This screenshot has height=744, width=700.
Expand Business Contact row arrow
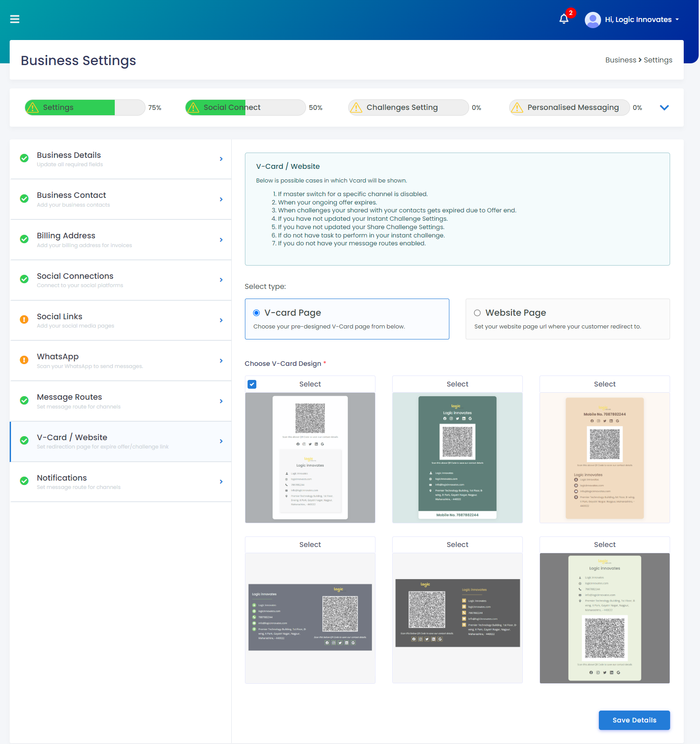click(221, 200)
